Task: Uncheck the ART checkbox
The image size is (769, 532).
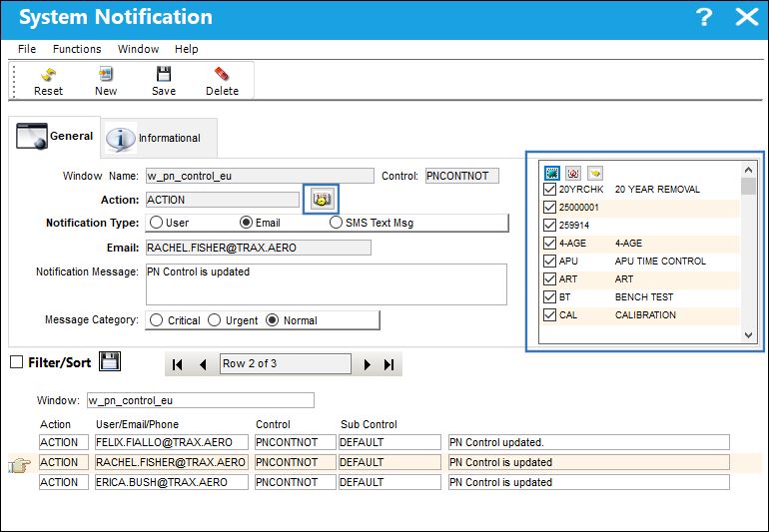Action: click(549, 279)
